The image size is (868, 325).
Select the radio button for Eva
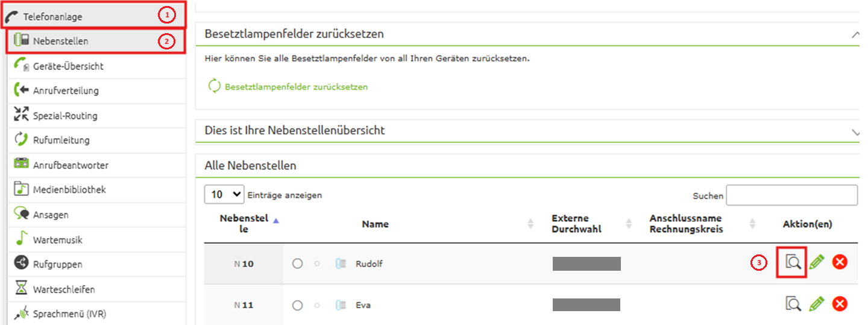tap(297, 306)
